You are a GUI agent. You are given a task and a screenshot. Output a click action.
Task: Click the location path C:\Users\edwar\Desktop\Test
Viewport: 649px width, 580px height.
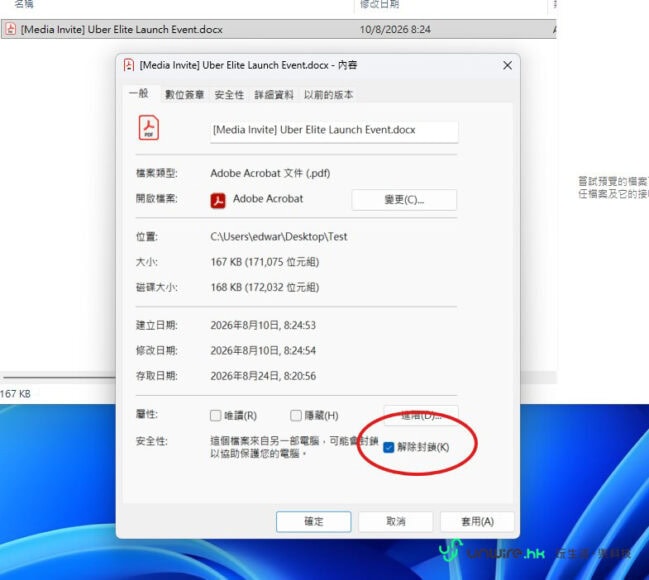click(279, 236)
